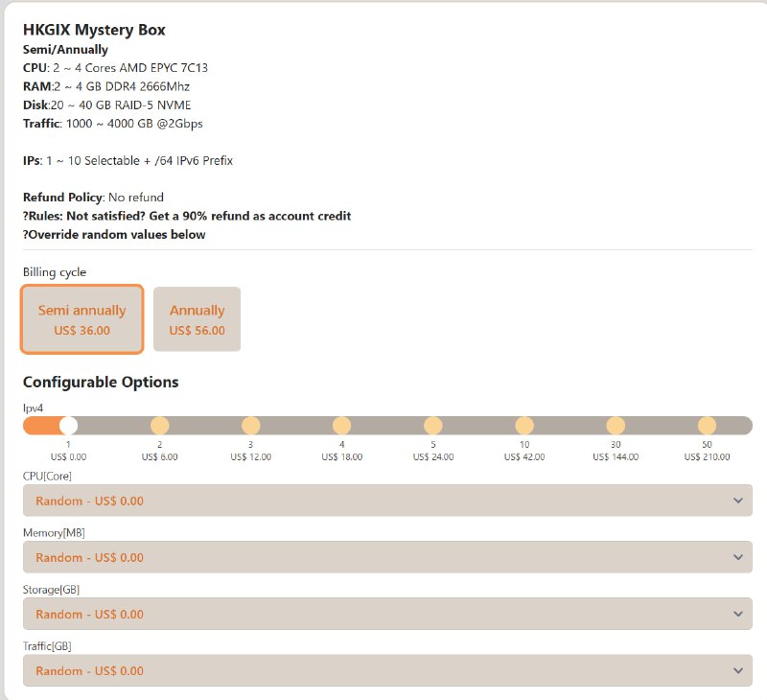The width and height of the screenshot is (767, 700).
Task: Set Ipv4 slider to 1 address
Action: coord(68,426)
